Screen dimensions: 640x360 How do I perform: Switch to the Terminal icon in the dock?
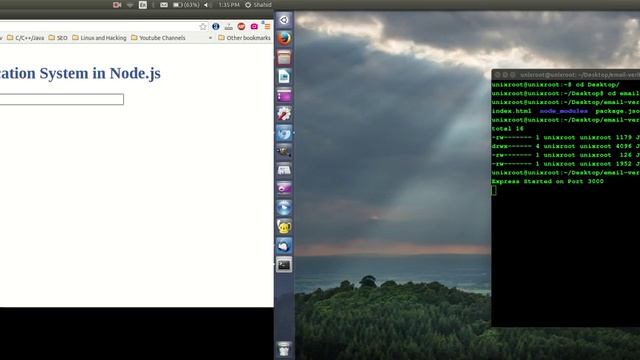click(284, 265)
